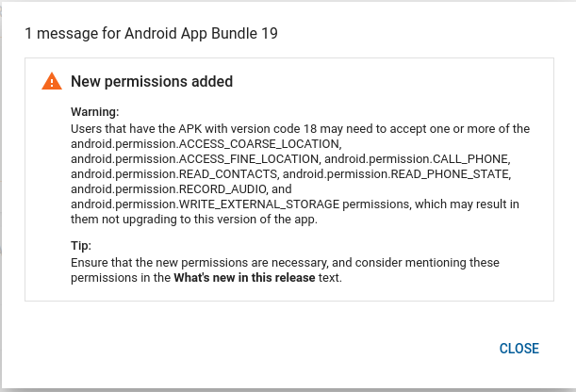This screenshot has height=392, width=576.
Task: Click the bold 'Tip:' label
Action: point(82,245)
